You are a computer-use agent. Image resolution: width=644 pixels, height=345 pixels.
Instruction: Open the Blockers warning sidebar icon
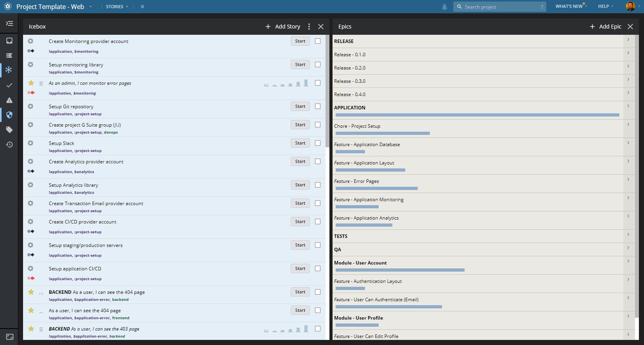tap(9, 100)
